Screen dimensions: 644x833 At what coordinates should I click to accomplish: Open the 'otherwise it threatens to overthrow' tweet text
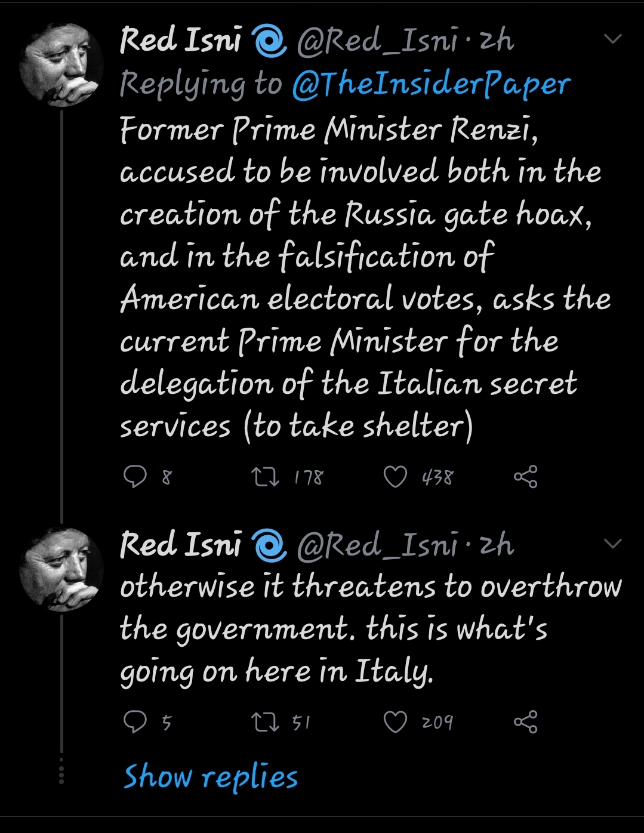coord(370,629)
